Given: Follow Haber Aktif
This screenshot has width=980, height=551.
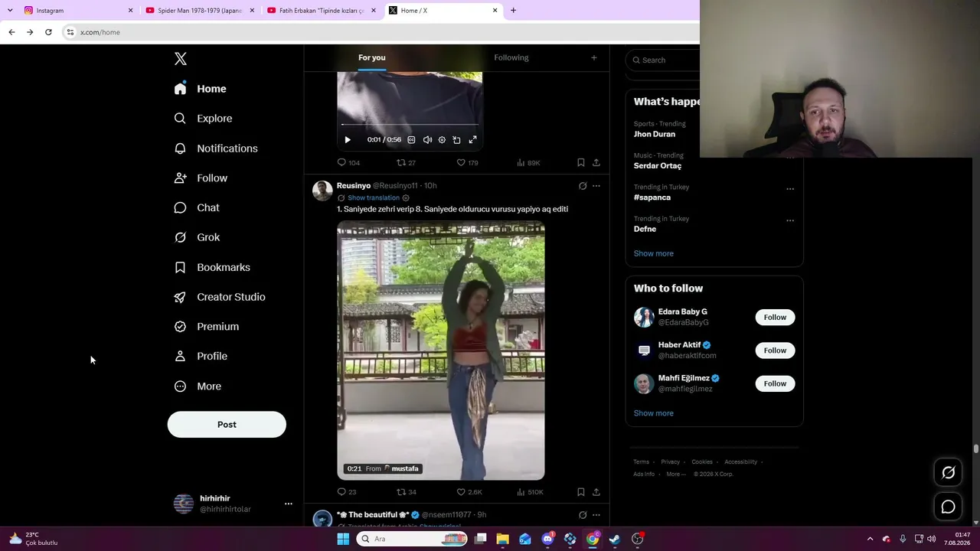Looking at the screenshot, I should 775,350.
